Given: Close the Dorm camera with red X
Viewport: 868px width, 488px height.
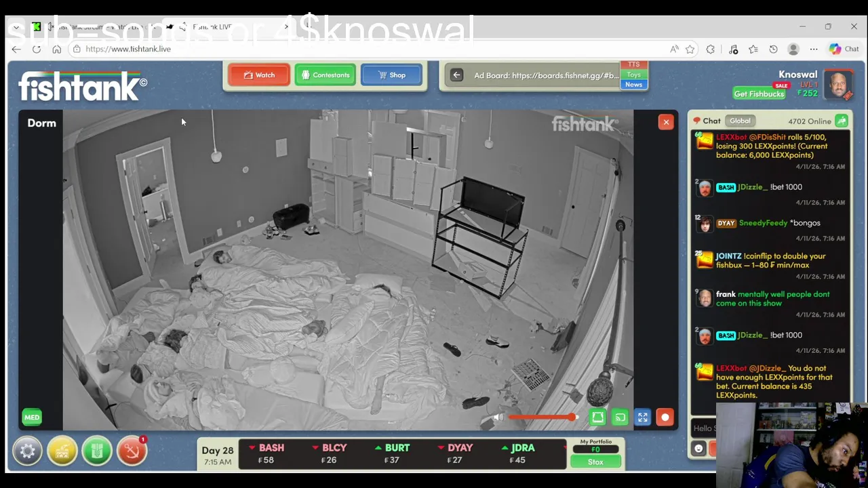Looking at the screenshot, I should [666, 122].
